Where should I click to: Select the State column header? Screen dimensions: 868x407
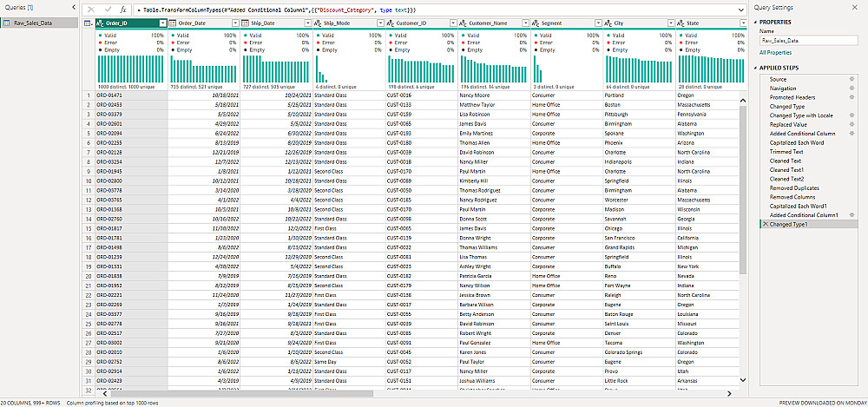tap(712, 23)
